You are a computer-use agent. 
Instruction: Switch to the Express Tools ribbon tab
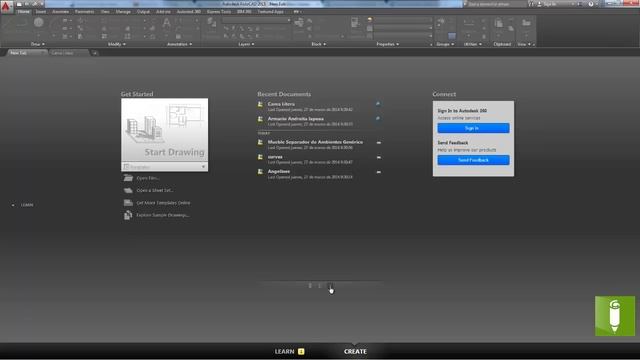coord(219,11)
